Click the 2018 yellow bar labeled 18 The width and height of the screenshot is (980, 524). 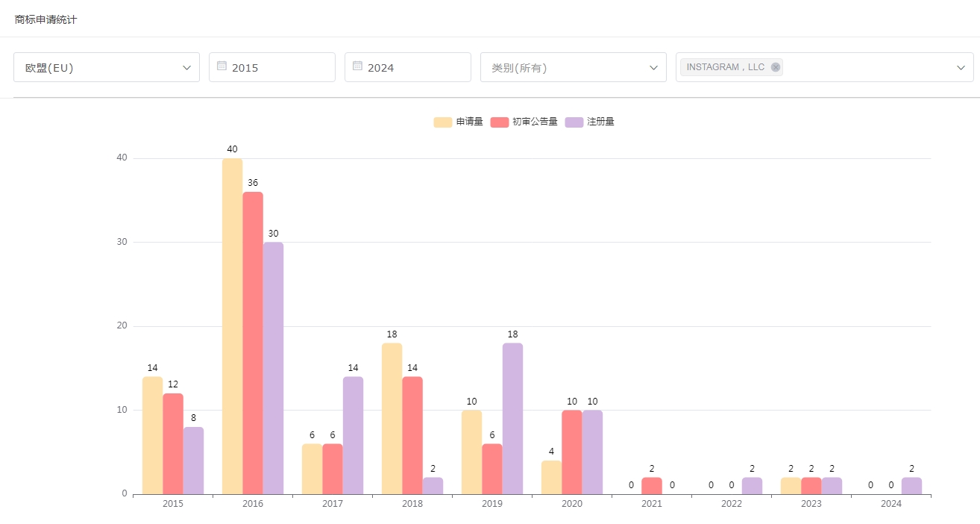[392, 418]
